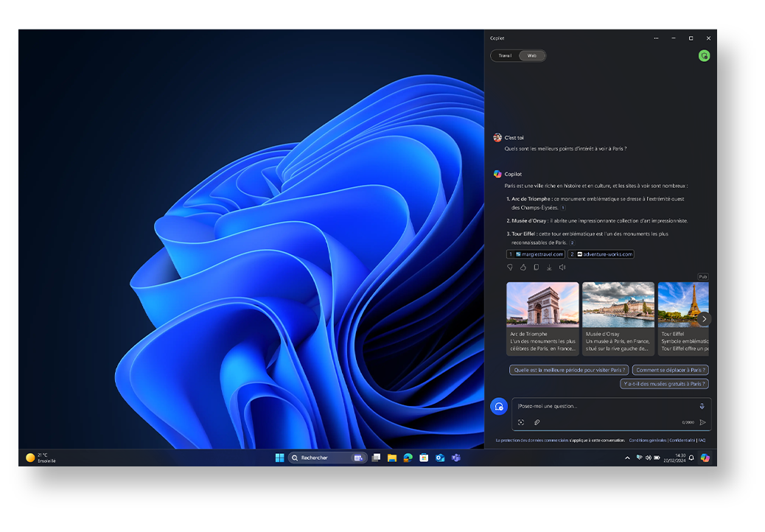Open Task View from the taskbar
The image size is (765, 532).
[x=376, y=458]
